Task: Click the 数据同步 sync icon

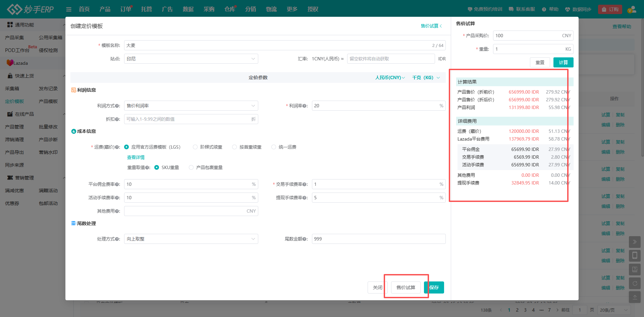Action: click(568, 9)
